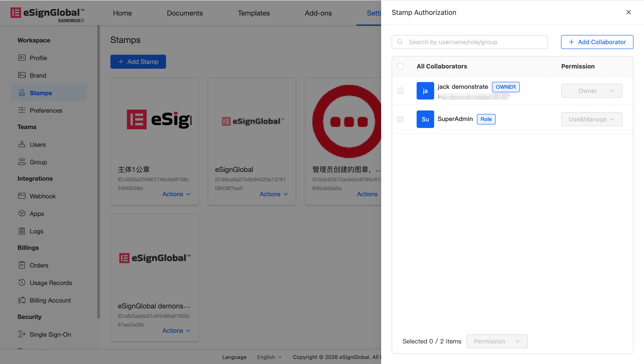Viewport: 644px width, 364px height.
Task: Click the Brand picture icon
Action: (22, 75)
